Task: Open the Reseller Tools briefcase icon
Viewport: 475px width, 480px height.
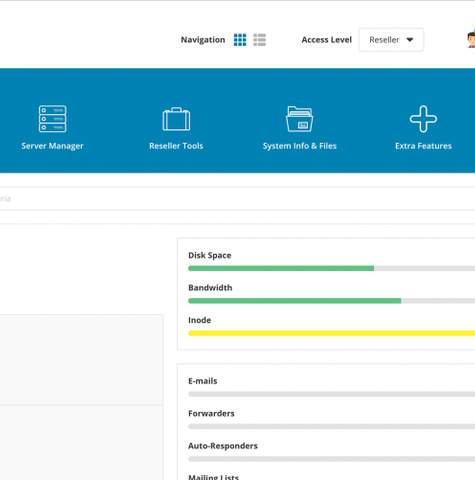Action: click(176, 119)
